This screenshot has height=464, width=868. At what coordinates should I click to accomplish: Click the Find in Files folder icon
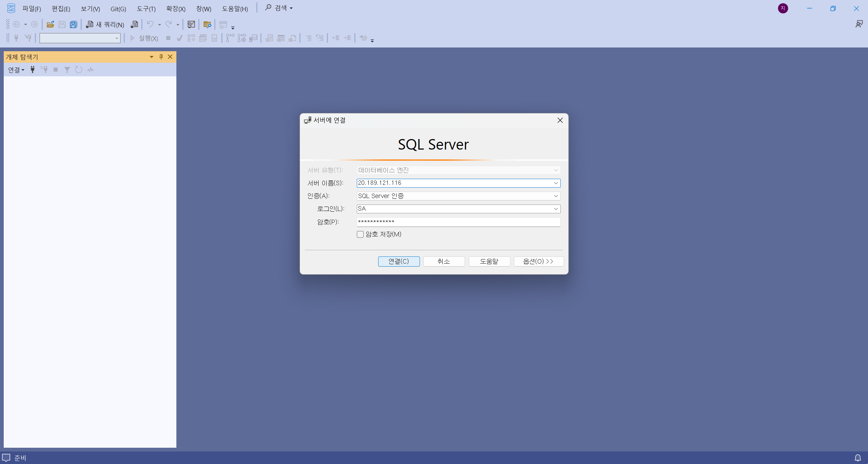tap(207, 24)
